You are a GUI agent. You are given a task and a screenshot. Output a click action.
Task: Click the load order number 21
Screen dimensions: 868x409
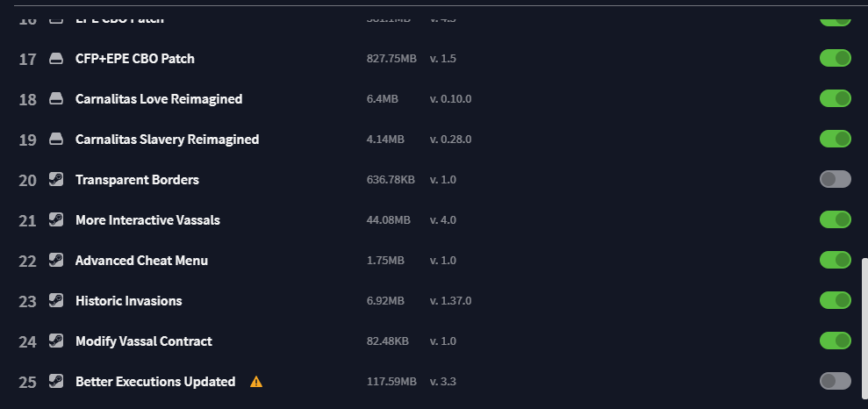tap(28, 221)
